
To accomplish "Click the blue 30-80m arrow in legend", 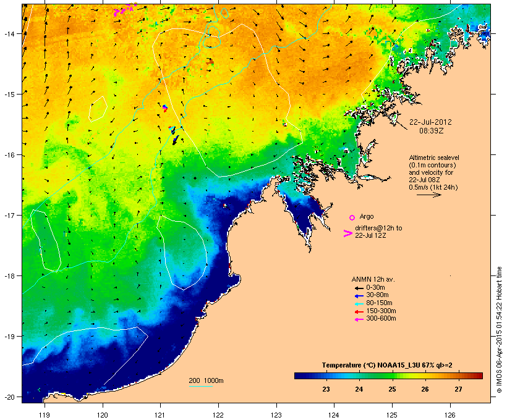I will coord(359,296).
